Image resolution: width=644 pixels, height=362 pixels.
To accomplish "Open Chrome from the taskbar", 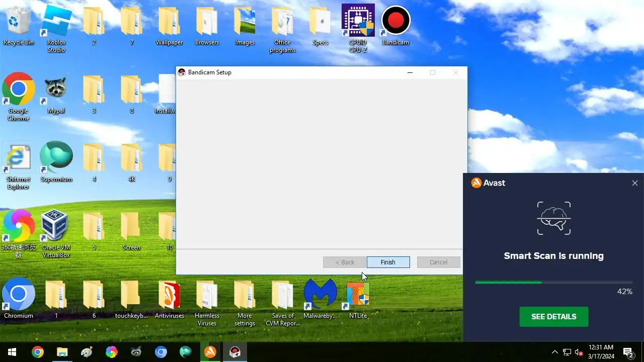I will tap(37, 352).
